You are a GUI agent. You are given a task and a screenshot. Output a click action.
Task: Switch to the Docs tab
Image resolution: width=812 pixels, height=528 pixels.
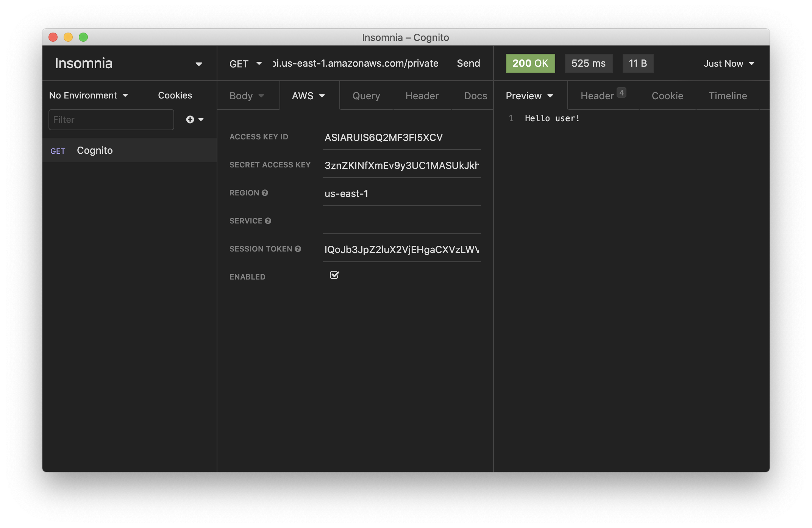475,96
